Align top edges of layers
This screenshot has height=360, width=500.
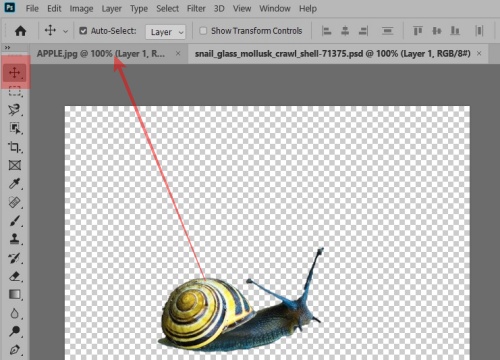click(x=418, y=31)
